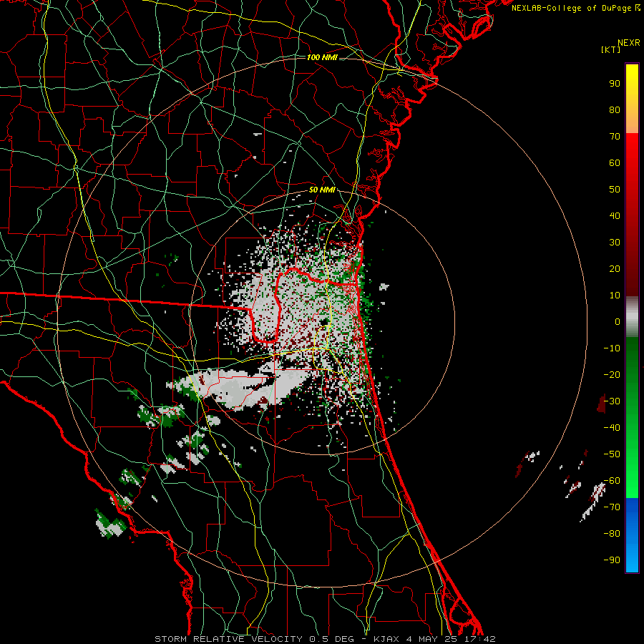This screenshot has height=644, width=644.
Task: Pick the blue bottom band of velocity scale
Action: [632, 535]
